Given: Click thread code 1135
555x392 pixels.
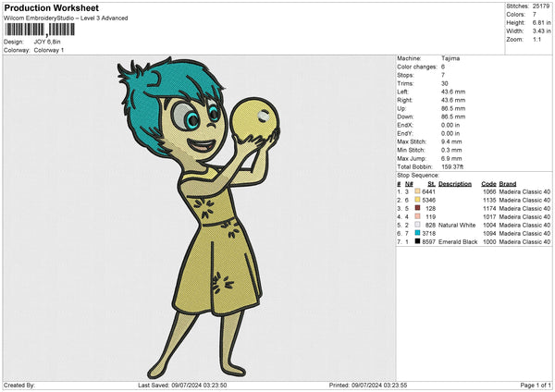Looking at the screenshot, I should click(489, 201).
